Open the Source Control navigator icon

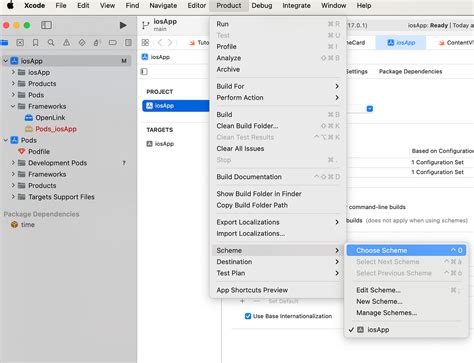[20, 43]
